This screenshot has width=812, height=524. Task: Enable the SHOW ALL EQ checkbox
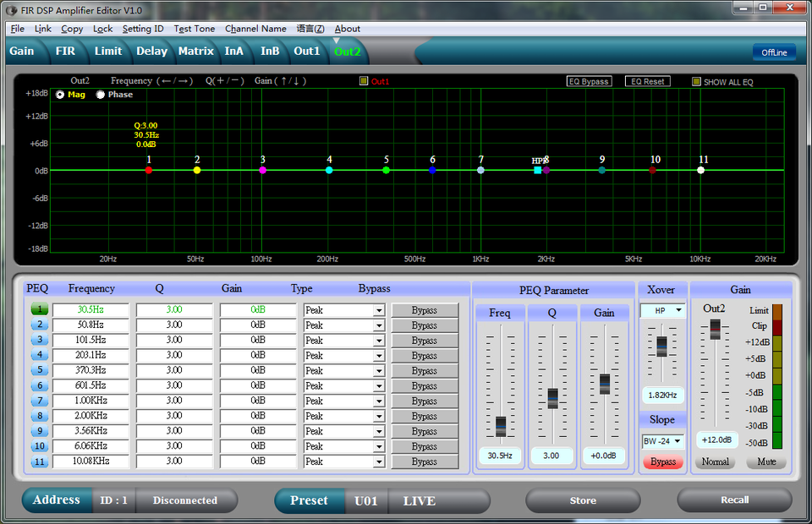(696, 82)
